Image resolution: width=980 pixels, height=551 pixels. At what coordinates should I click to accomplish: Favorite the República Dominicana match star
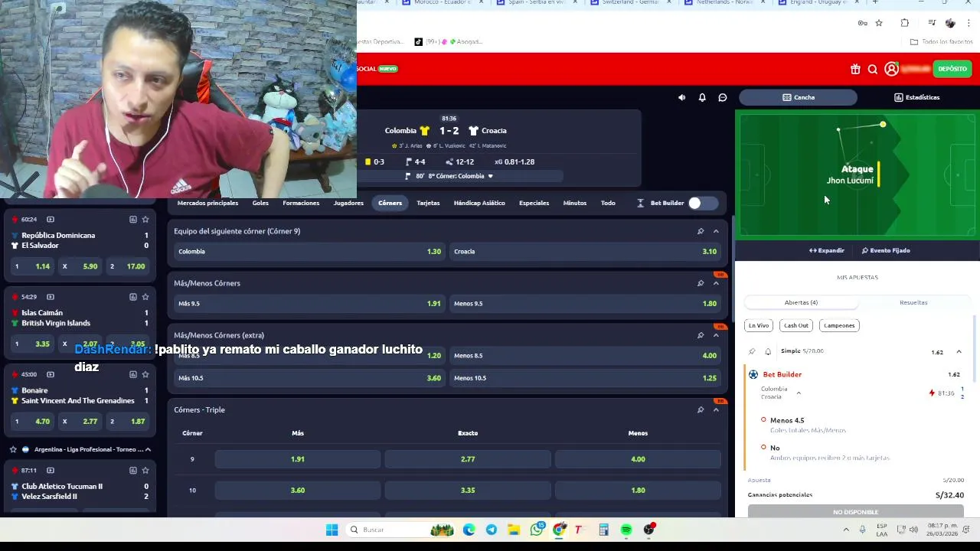(145, 220)
